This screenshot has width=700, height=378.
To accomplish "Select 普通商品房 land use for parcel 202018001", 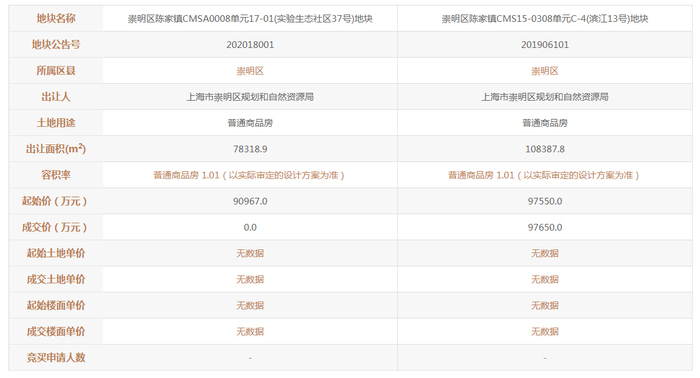I will point(250,123).
